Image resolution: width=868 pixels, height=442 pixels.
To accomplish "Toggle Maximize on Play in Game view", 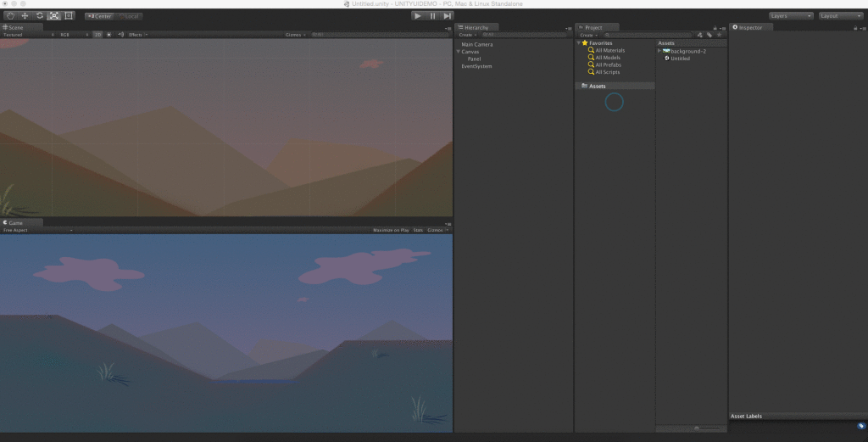I will [391, 230].
